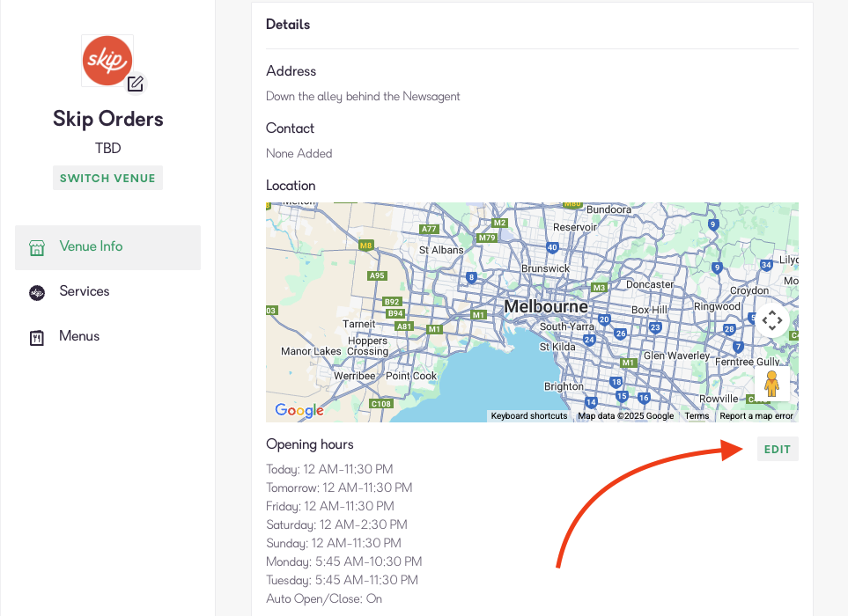Click the Street View pegman icon
The width and height of the screenshot is (848, 616).
[x=771, y=384]
